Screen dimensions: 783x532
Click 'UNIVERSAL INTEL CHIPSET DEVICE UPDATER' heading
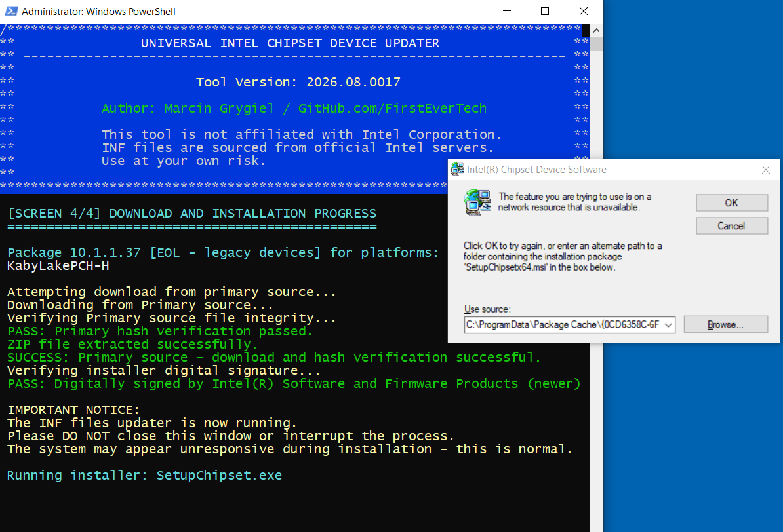click(290, 43)
